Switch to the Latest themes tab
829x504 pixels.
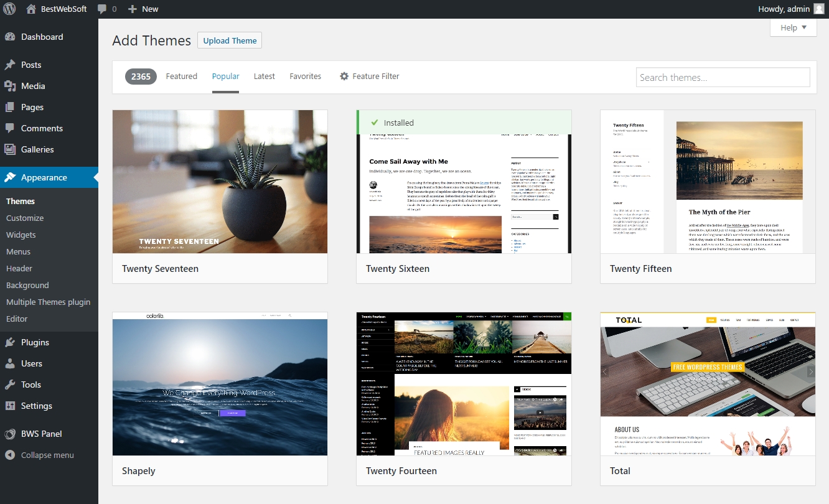pyautogui.click(x=264, y=76)
